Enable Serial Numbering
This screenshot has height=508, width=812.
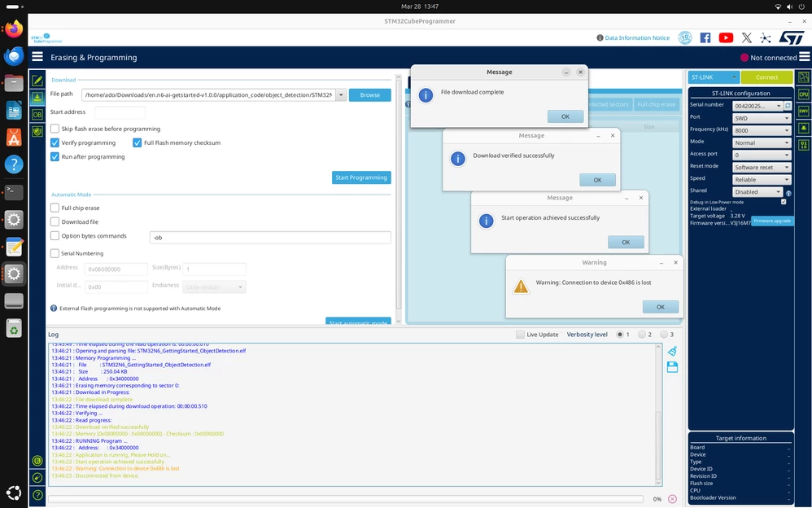point(55,253)
